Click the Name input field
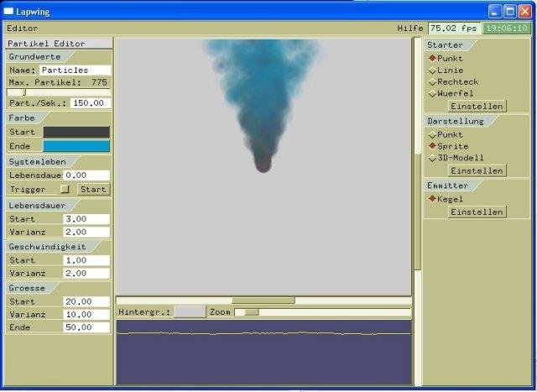The height and width of the screenshot is (392, 537). pyautogui.click(x=74, y=71)
